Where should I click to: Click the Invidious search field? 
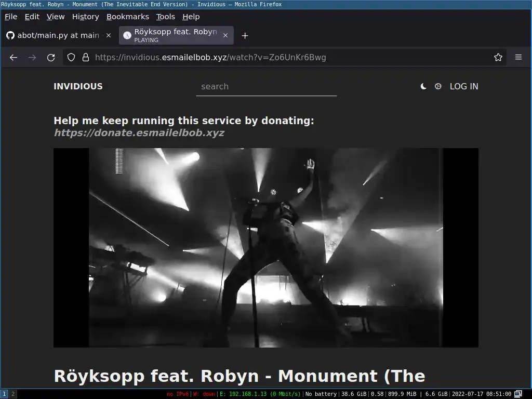click(267, 87)
